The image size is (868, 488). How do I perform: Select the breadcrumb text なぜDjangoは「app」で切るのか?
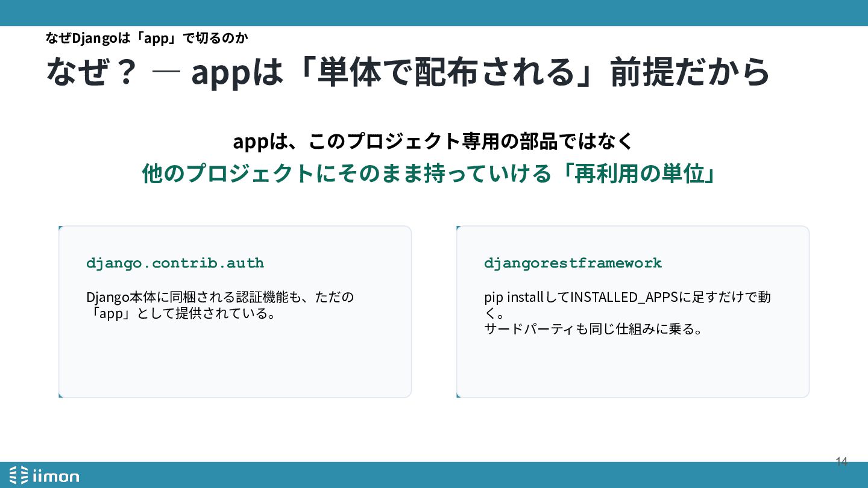(x=147, y=38)
